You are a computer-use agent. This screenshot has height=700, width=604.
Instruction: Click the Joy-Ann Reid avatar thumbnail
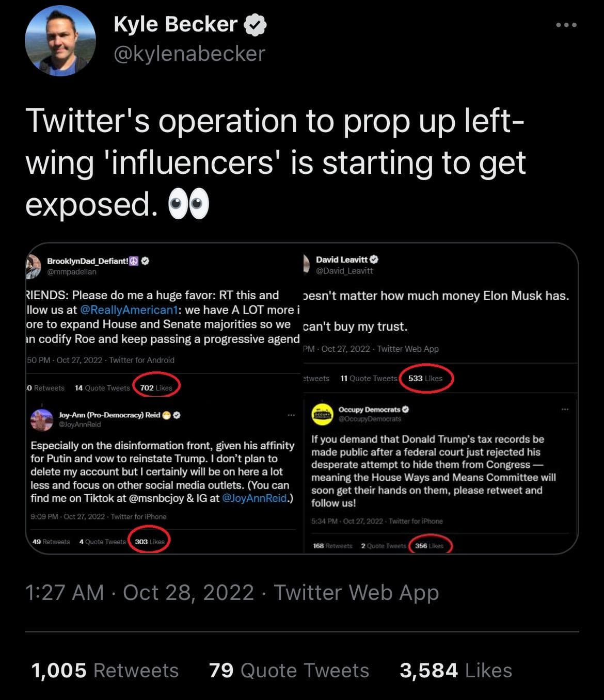[x=42, y=419]
